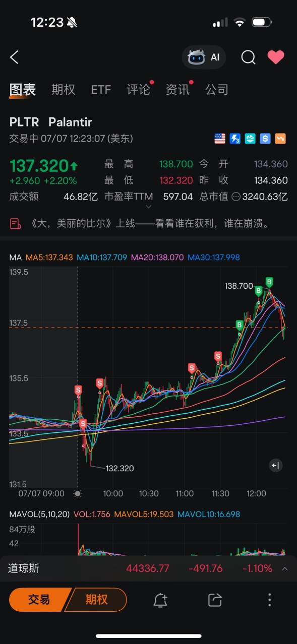Tap the back arrow icon

pos(14,57)
